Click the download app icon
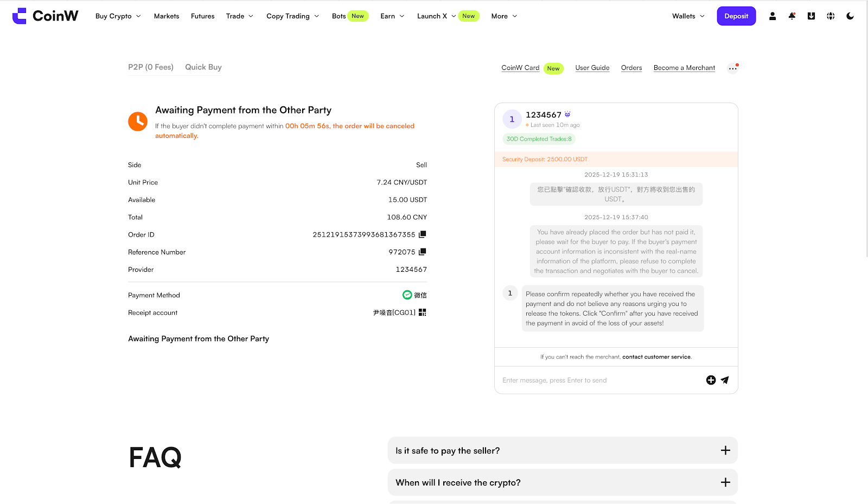 (x=811, y=16)
